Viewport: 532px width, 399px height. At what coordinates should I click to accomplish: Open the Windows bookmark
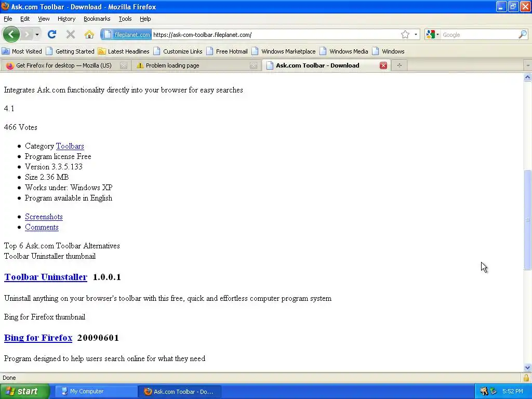pyautogui.click(x=389, y=51)
